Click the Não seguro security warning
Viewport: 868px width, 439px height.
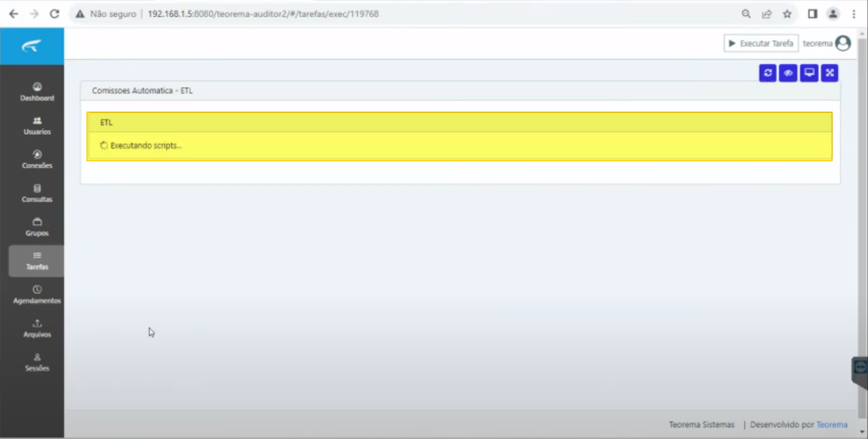(106, 14)
